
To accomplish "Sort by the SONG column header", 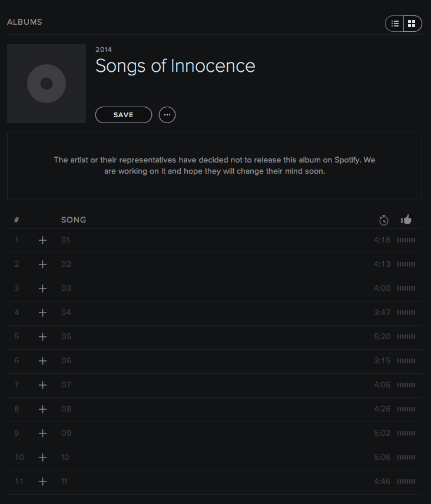I will (74, 220).
